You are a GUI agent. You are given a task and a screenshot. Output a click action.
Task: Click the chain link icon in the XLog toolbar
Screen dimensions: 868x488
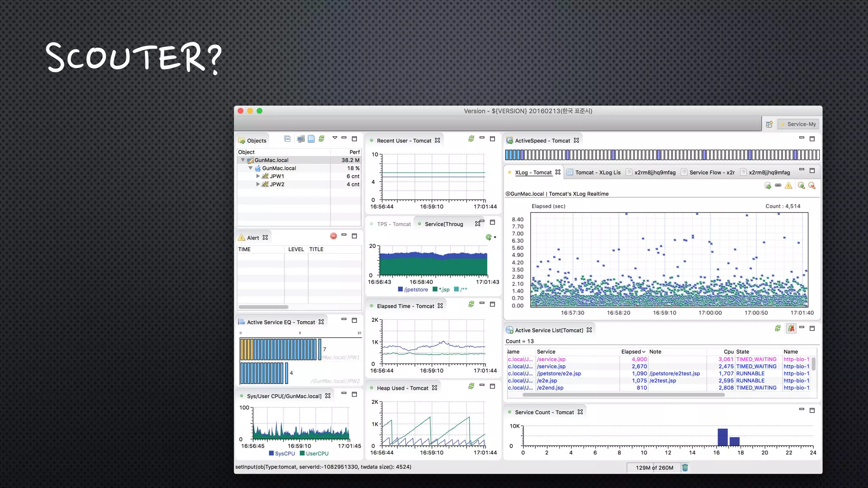coord(778,186)
